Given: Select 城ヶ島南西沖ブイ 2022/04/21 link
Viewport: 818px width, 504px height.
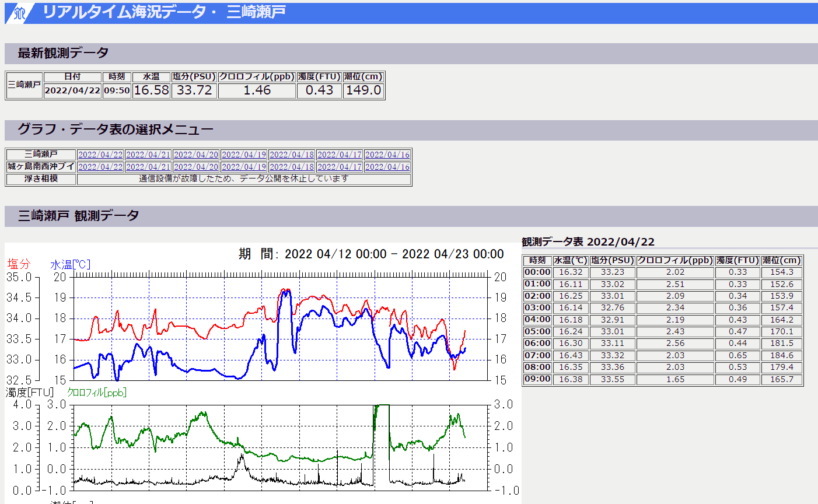Looking at the screenshot, I should (148, 167).
